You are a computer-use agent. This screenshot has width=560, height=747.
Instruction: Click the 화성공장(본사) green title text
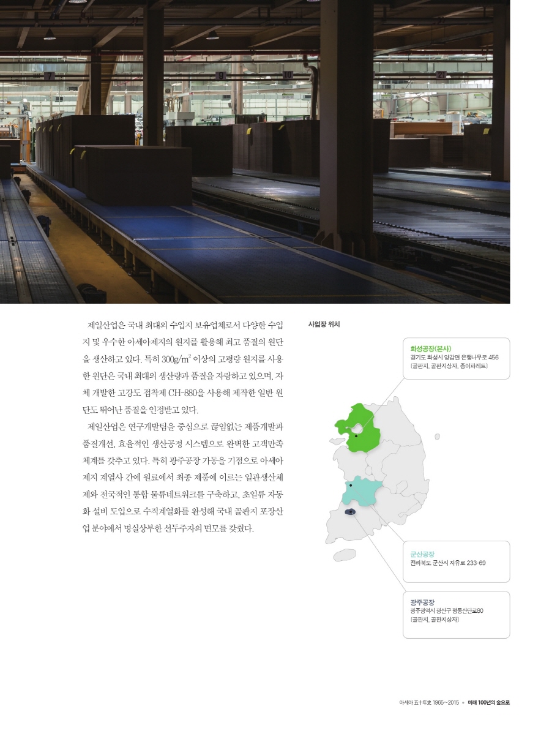[x=431, y=348]
